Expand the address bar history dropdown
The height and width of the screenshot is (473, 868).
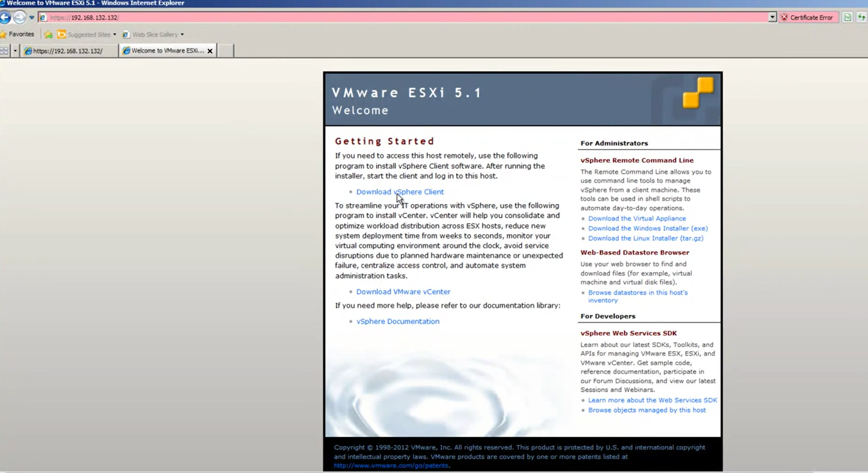[x=772, y=17]
